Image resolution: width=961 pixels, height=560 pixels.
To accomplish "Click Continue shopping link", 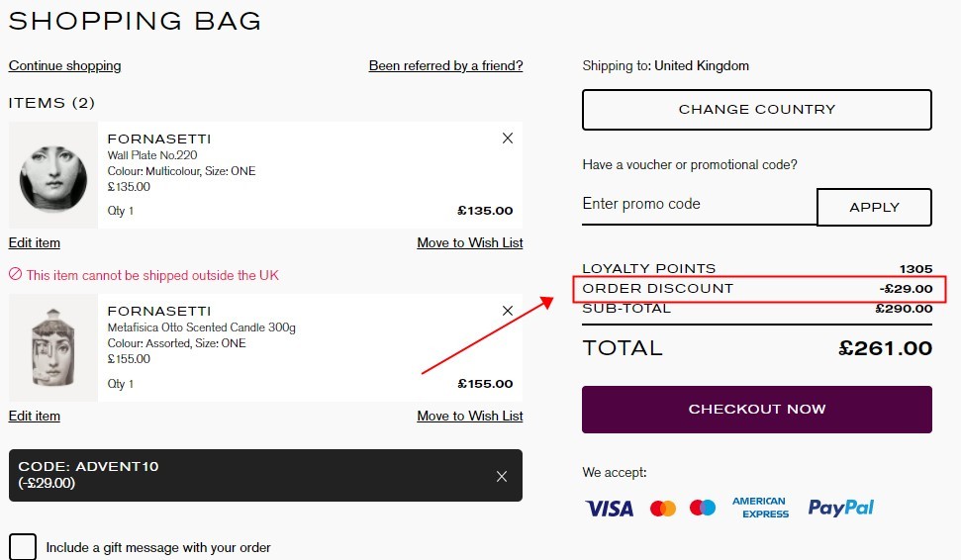I will tap(65, 65).
